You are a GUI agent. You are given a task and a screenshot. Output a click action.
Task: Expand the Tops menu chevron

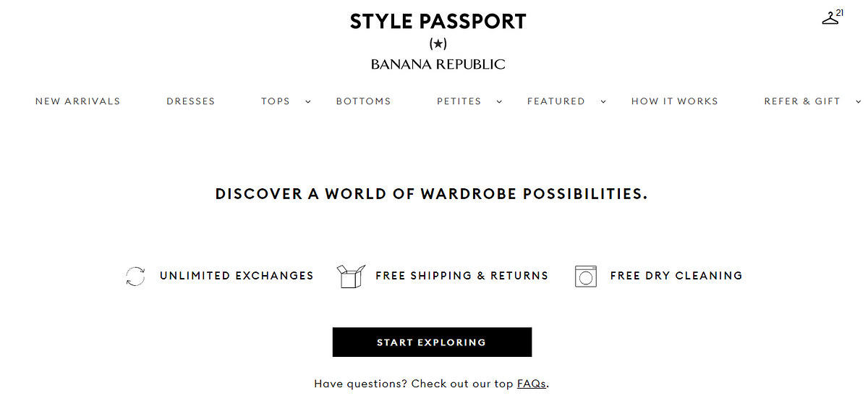click(308, 101)
